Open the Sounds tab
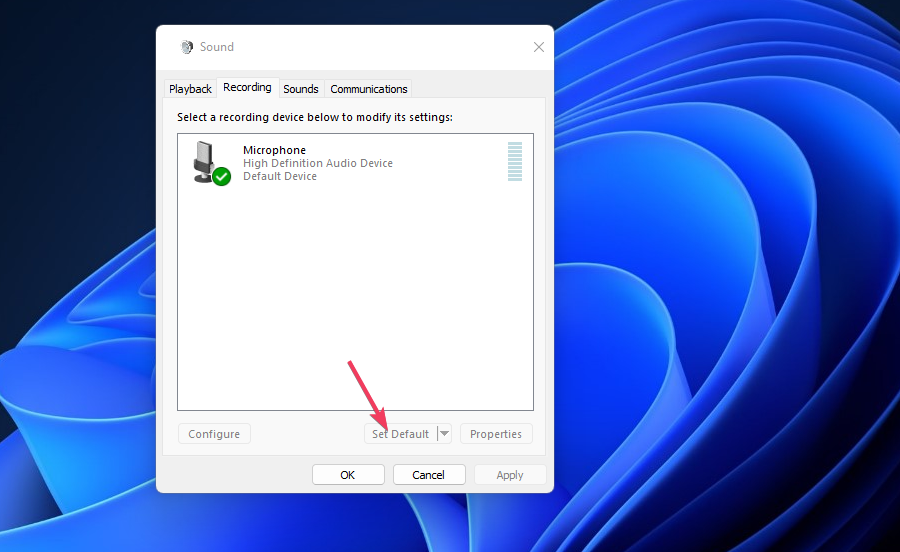The image size is (900, 552). 301,89
